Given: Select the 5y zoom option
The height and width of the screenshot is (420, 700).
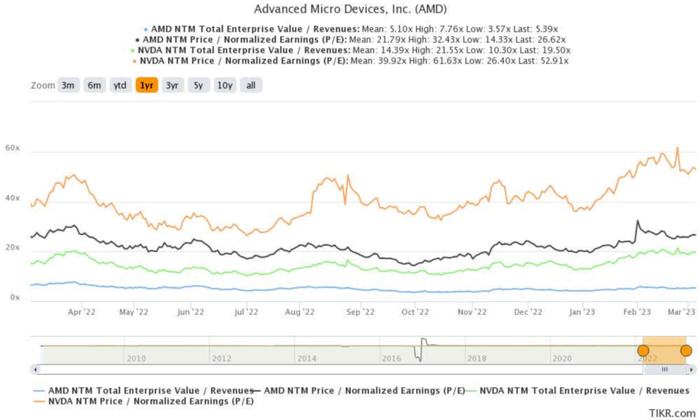Looking at the screenshot, I should point(199,86).
